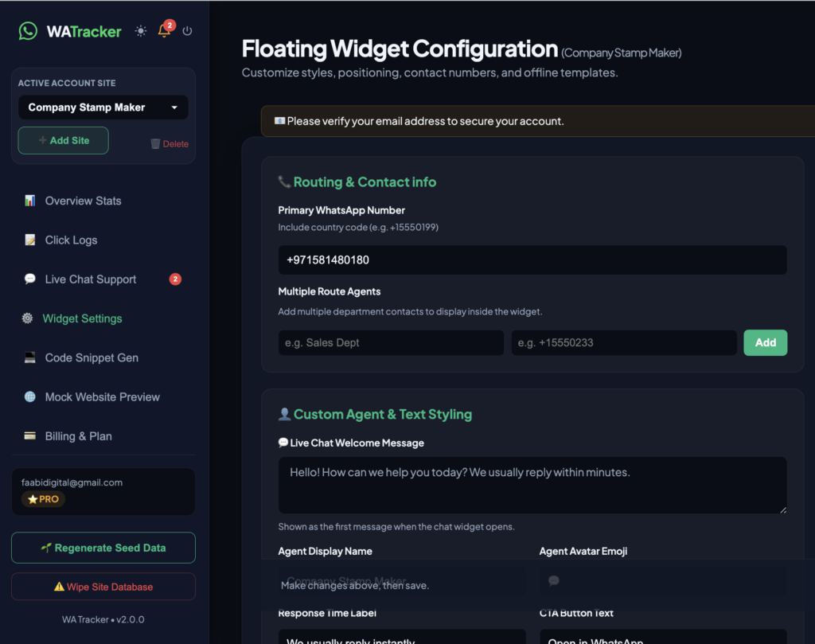Viewport: 815px width, 644px height.
Task: Click the Agent Avatar Emoji label
Action: [x=583, y=551]
